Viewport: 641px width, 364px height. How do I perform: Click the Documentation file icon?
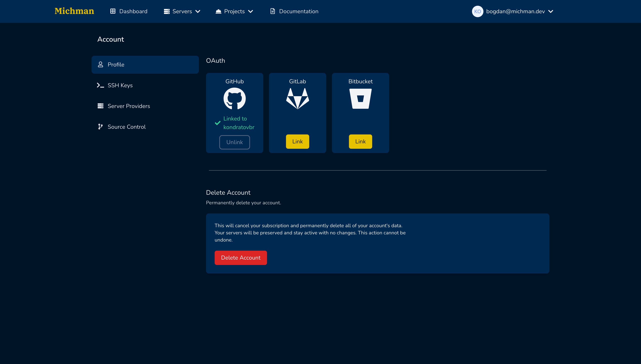(x=273, y=11)
